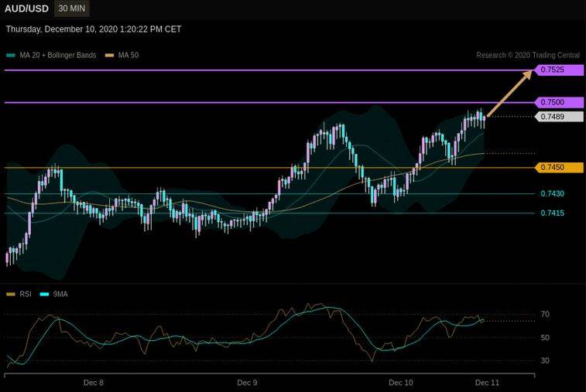Click the RSI 30 level label
The width and height of the screenshot is (586, 392).
click(x=545, y=360)
